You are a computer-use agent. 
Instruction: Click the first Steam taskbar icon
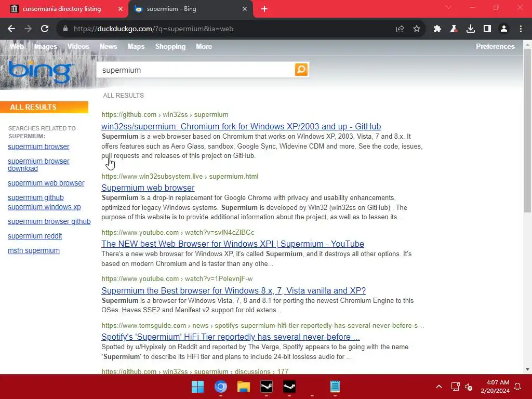tap(267, 387)
